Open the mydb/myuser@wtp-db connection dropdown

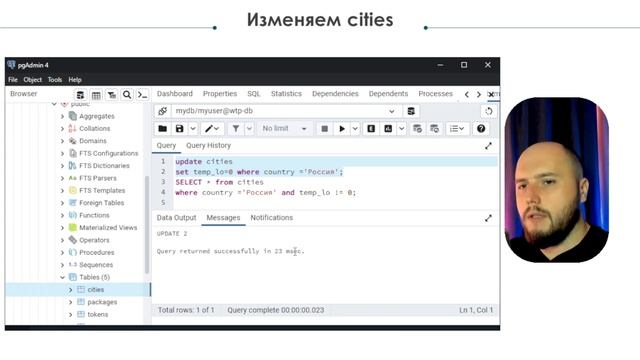tap(391, 111)
